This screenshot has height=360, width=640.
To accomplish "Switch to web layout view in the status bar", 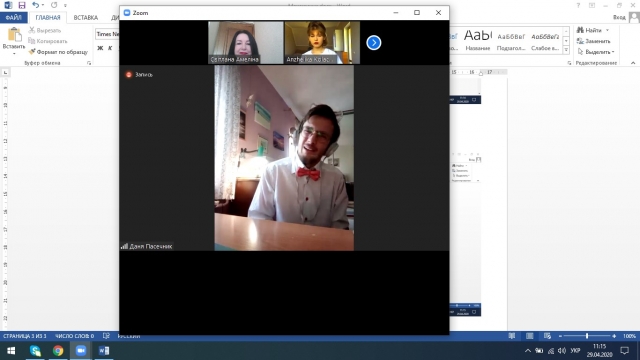I will pos(547,336).
